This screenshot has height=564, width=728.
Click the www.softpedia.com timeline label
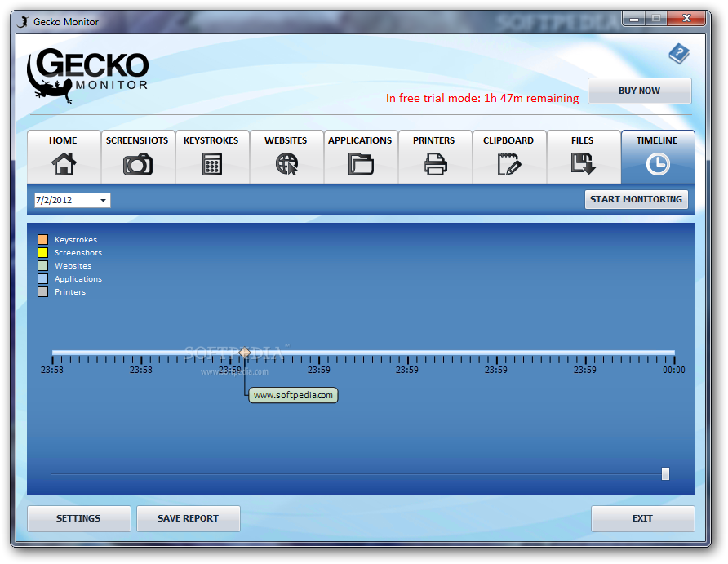(293, 396)
